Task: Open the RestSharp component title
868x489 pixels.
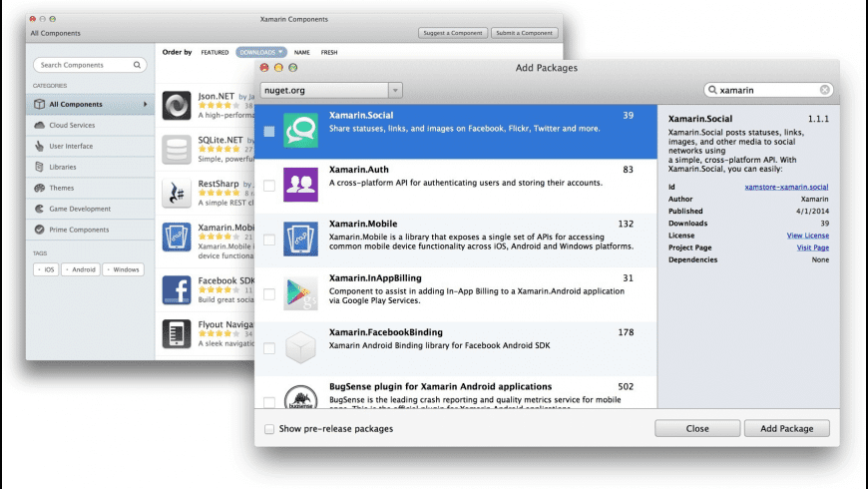Action: click(218, 184)
